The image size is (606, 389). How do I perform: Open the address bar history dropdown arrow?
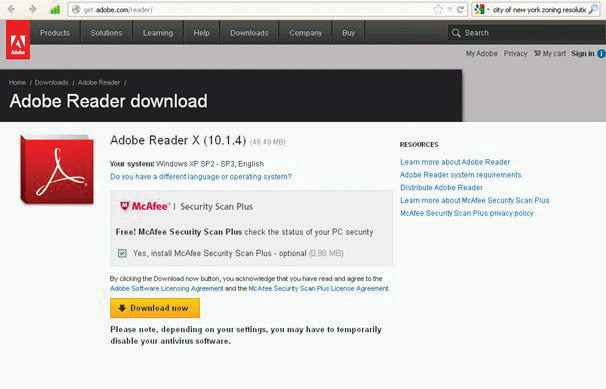(x=449, y=10)
